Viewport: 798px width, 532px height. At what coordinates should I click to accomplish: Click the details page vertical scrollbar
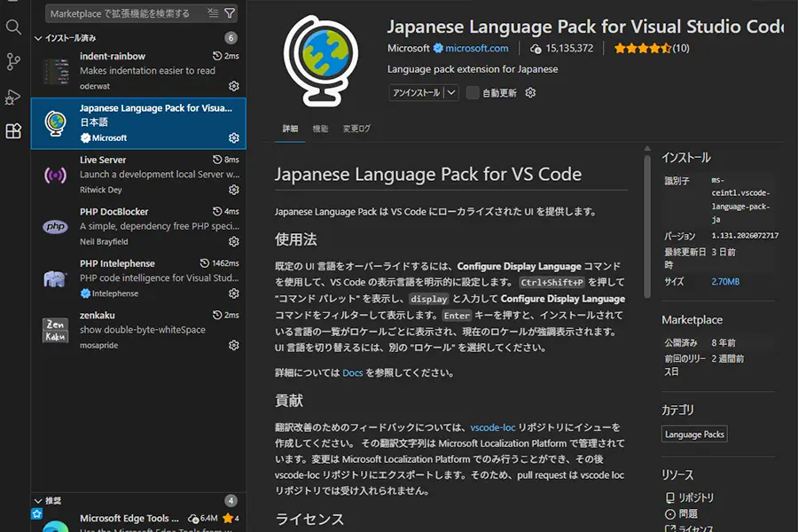pos(647,227)
